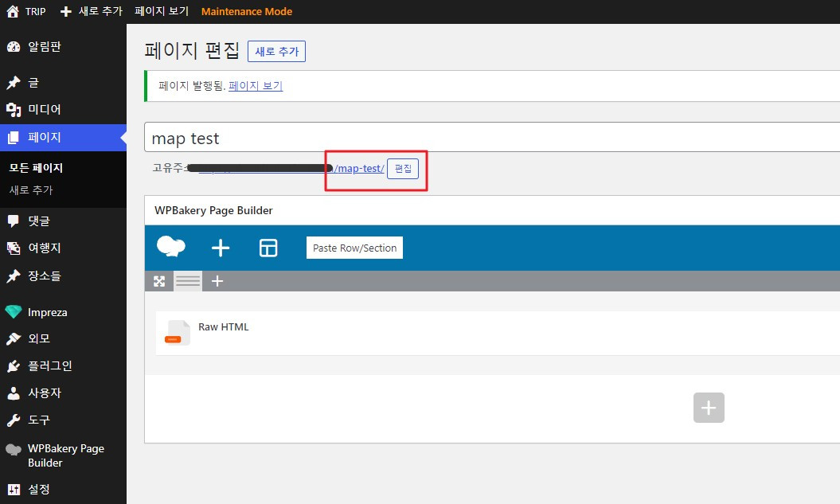This screenshot has width=840, height=504.
Task: Click the 여행지 sidebar icon
Action: [x=14, y=248]
